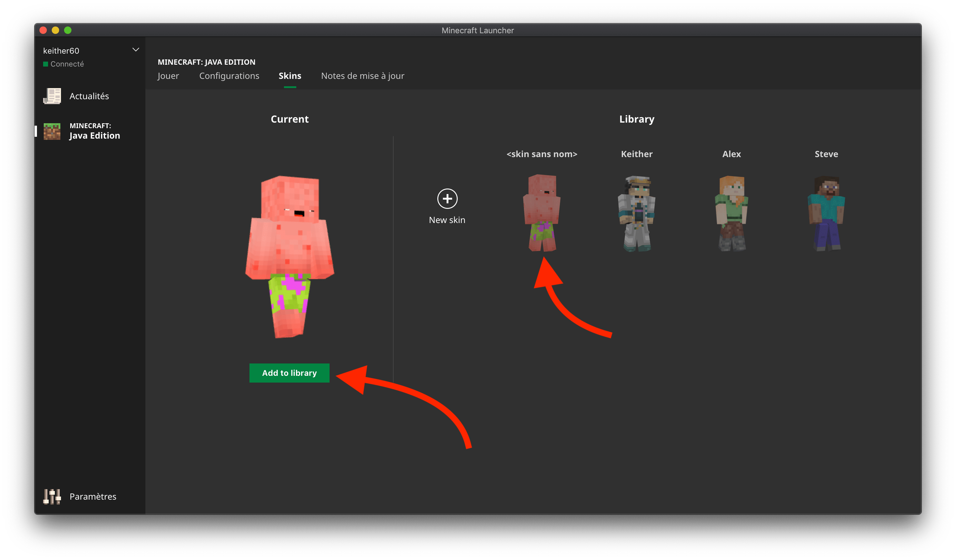Click the "<skin sans nom>" skin label
This screenshot has height=560, width=956.
pyautogui.click(x=542, y=154)
